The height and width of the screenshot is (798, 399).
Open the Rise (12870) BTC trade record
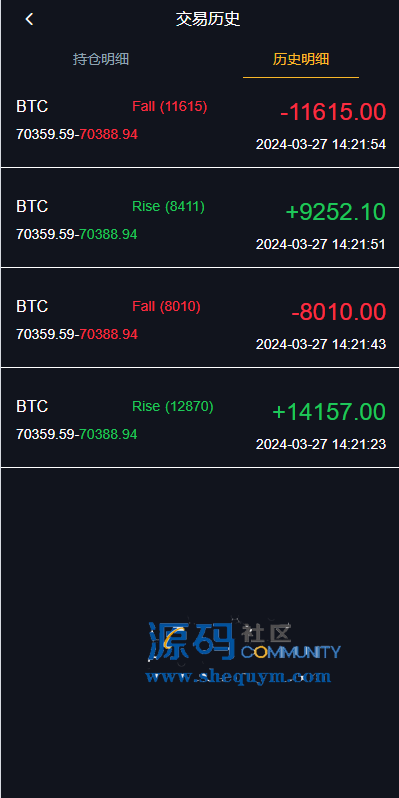click(x=200, y=418)
